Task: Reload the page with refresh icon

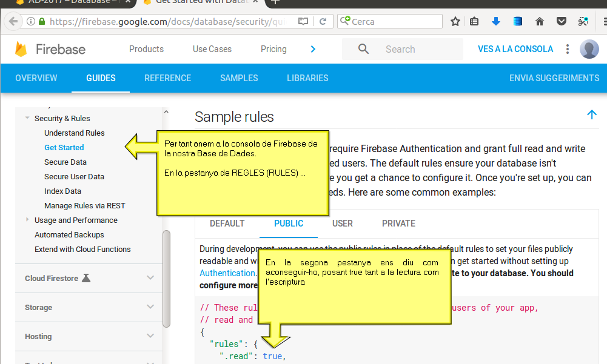Action: point(323,21)
